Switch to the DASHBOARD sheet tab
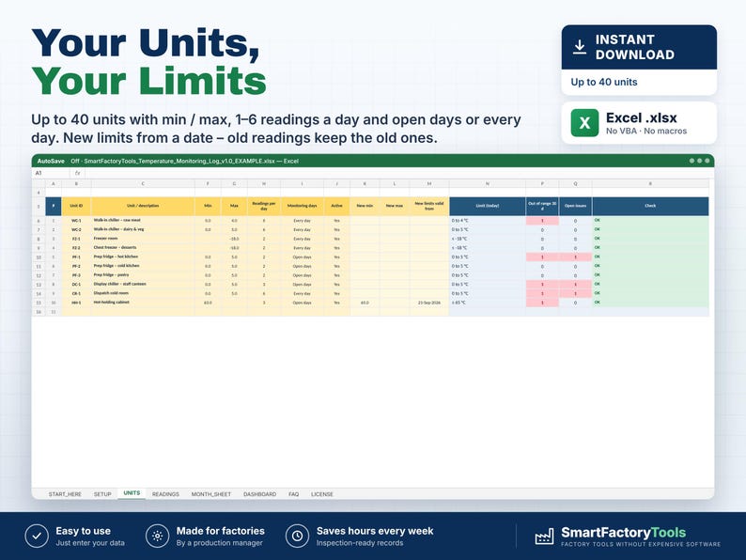Viewport: 746px width, 560px height. pos(259,494)
